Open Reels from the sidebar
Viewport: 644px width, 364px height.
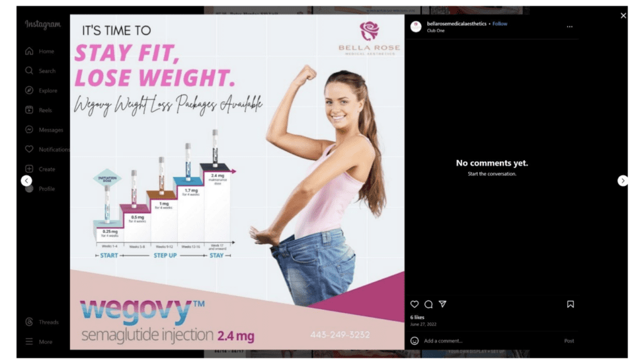pos(38,110)
